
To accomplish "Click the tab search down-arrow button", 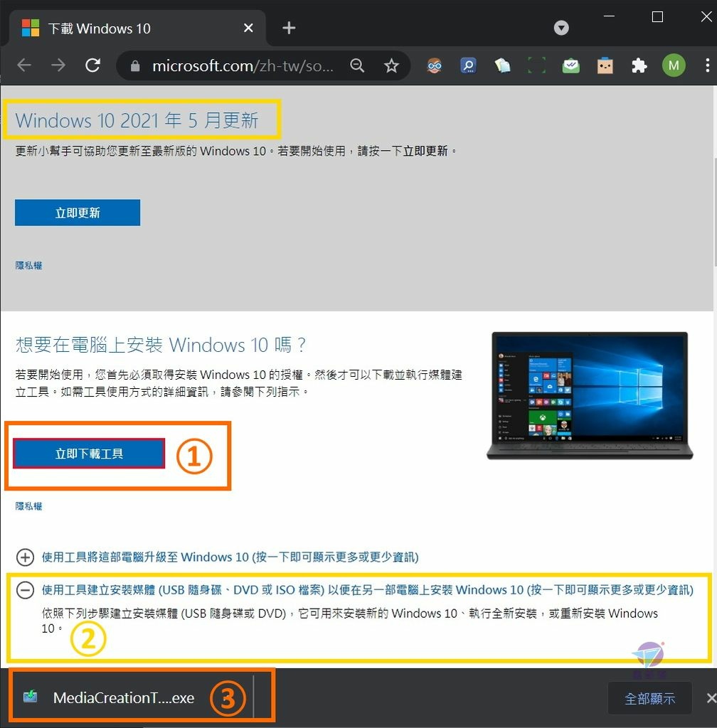I will (561, 28).
